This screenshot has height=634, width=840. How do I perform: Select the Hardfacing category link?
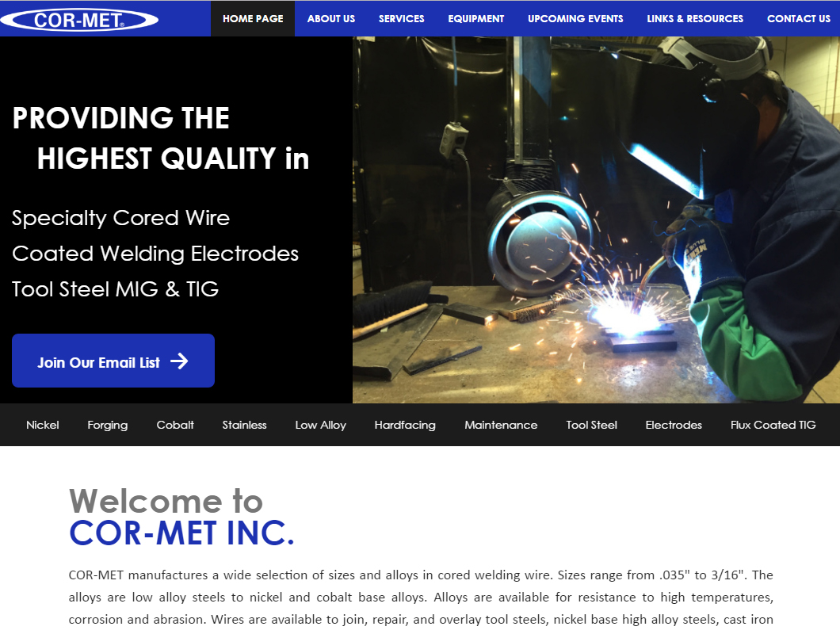coord(405,425)
